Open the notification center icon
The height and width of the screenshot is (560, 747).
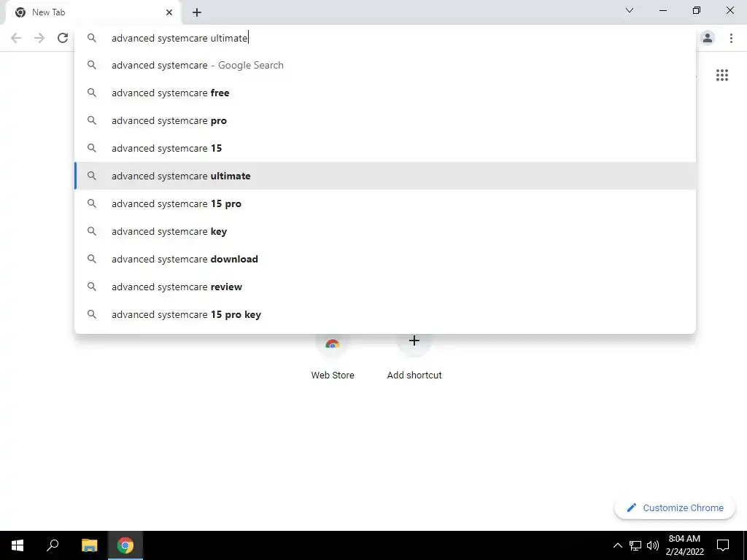coord(723,545)
